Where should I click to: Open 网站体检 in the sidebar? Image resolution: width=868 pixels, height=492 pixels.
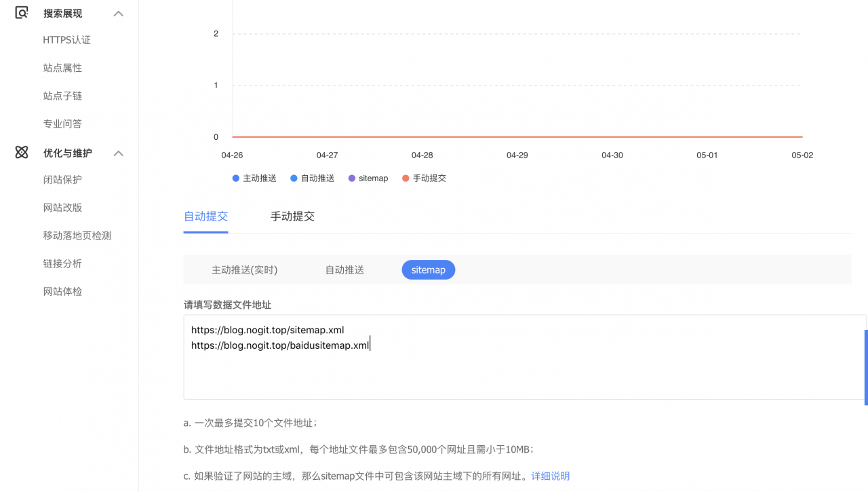pyautogui.click(x=61, y=290)
